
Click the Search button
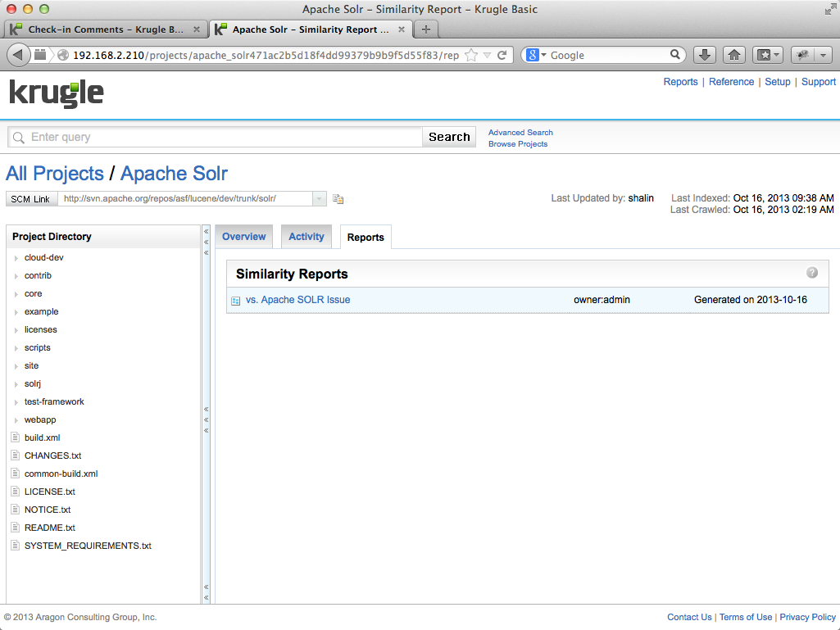pyautogui.click(x=449, y=137)
